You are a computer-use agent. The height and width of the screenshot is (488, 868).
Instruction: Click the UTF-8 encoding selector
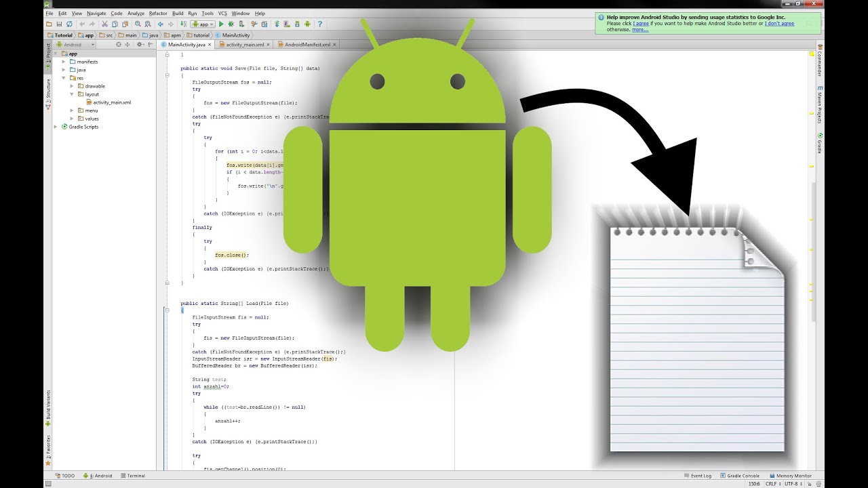[794, 484]
